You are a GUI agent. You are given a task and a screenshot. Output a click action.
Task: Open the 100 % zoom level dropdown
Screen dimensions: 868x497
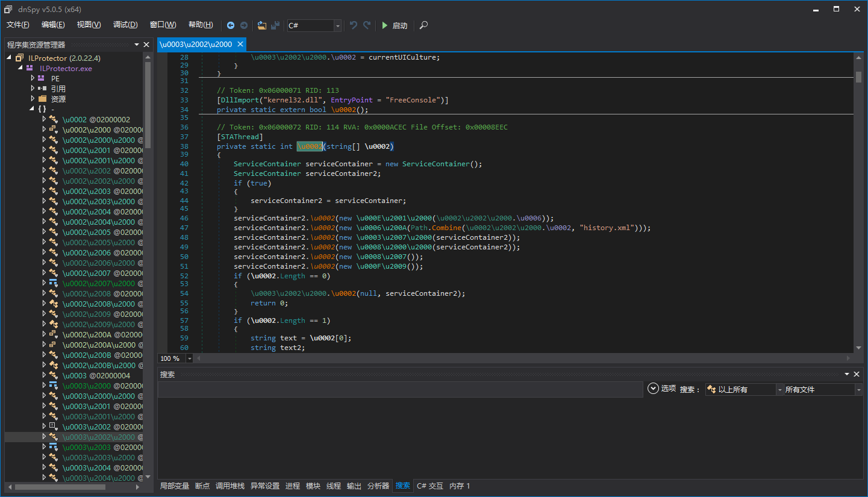tap(190, 358)
